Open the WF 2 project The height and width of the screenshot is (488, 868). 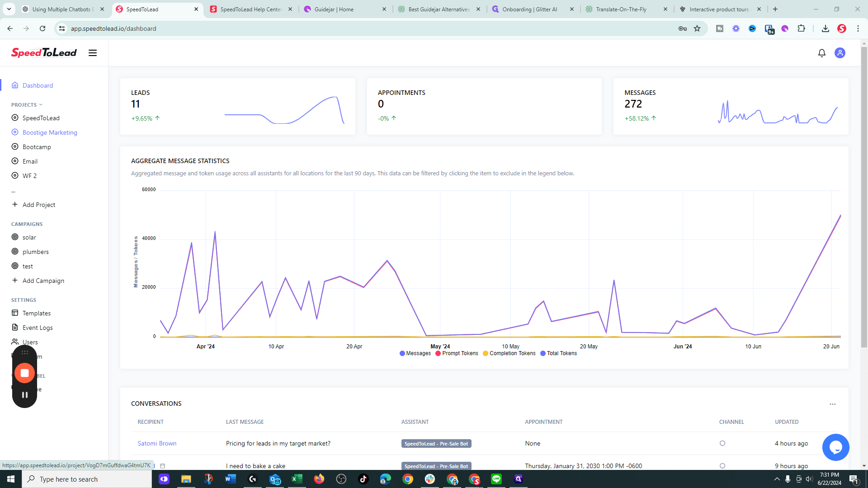point(29,176)
